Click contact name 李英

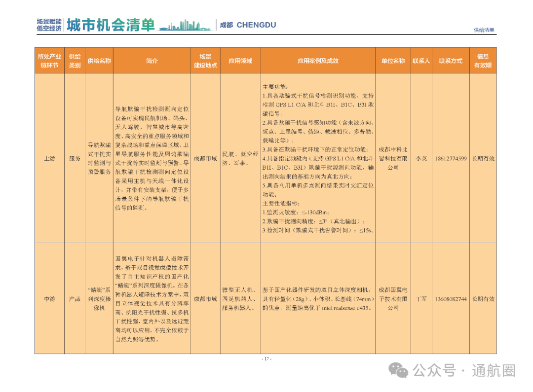[x=421, y=158]
